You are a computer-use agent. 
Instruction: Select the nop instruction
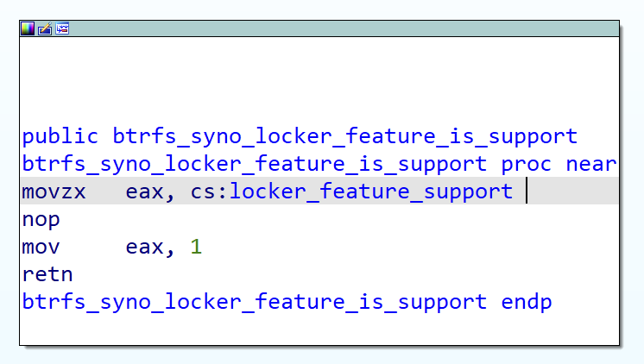[x=41, y=219]
